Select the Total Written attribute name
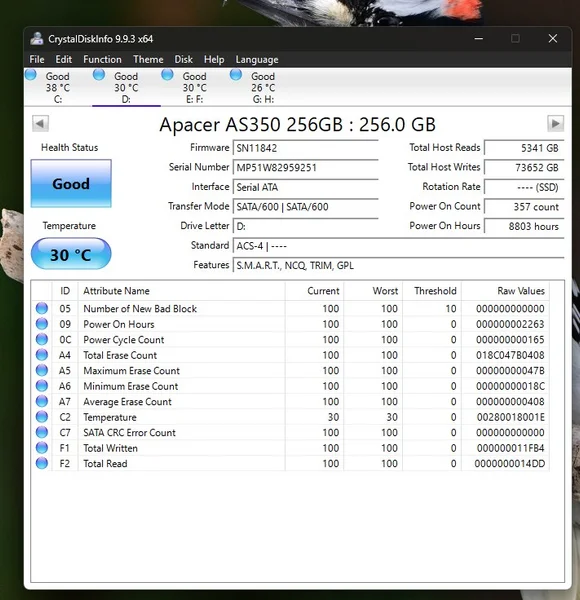The height and width of the screenshot is (600, 580). tap(110, 448)
